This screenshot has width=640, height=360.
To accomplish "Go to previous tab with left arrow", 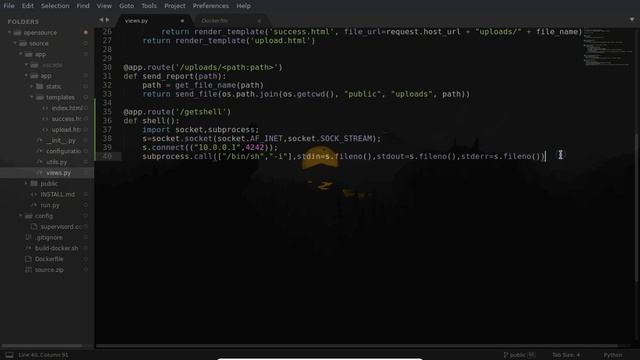I will pyautogui.click(x=101, y=20).
